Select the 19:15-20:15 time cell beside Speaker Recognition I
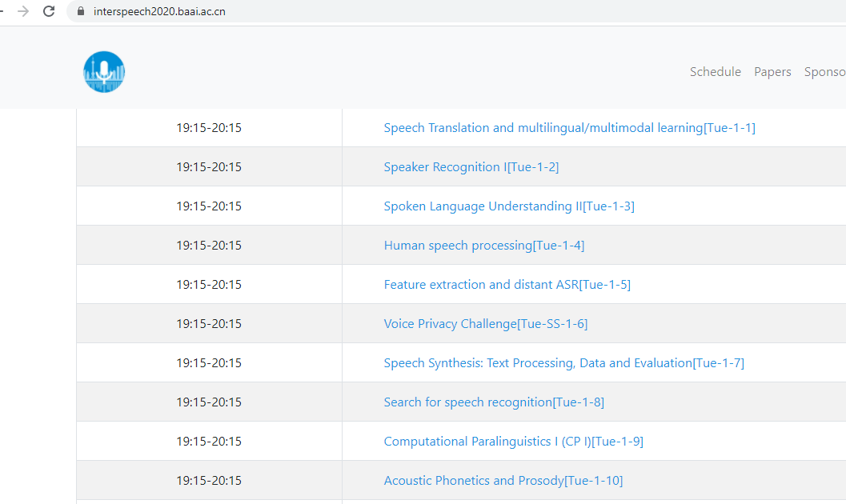 (209, 166)
